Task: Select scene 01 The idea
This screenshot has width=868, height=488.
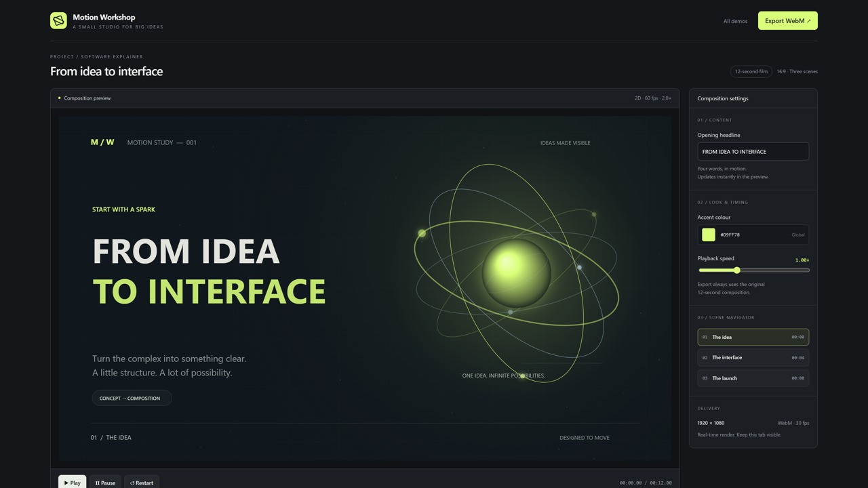Action: coord(753,337)
